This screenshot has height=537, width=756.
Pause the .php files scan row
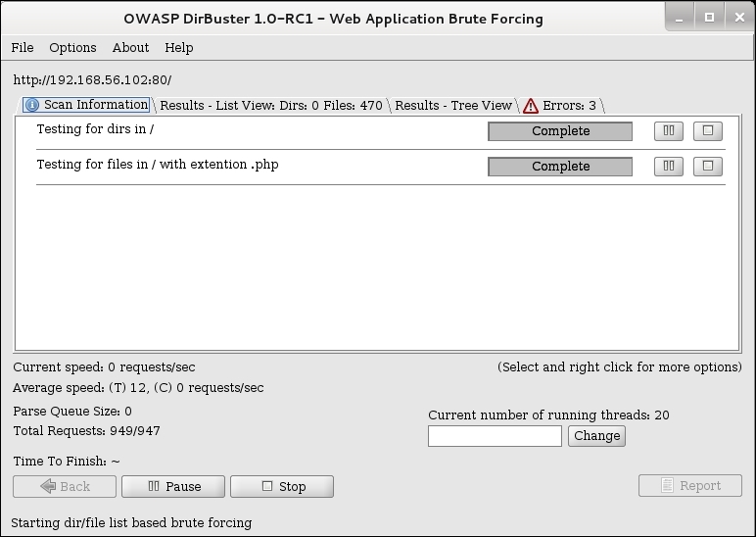668,166
